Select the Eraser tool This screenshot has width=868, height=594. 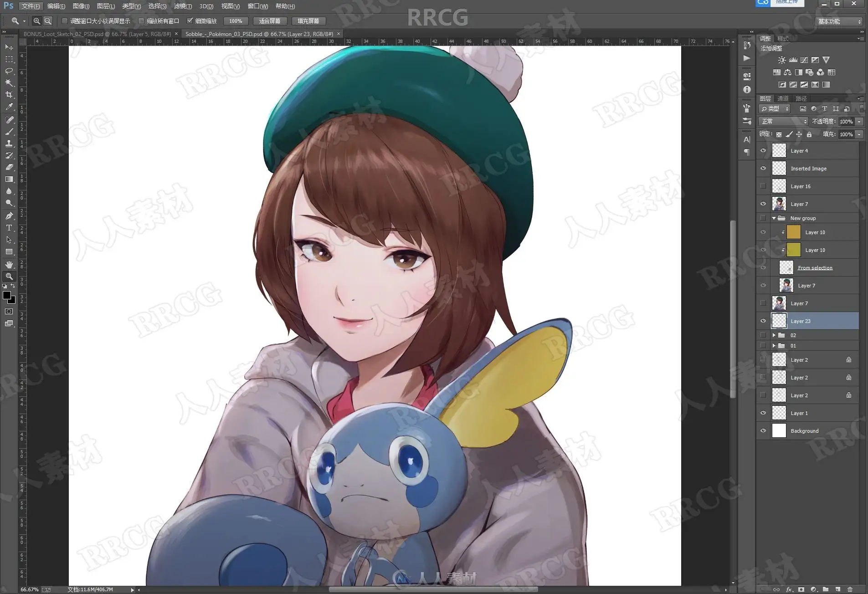click(x=9, y=167)
